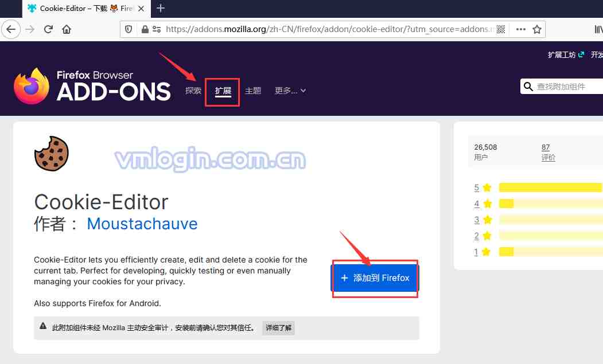
Task: Click the browser forward arrow
Action: coord(30,29)
